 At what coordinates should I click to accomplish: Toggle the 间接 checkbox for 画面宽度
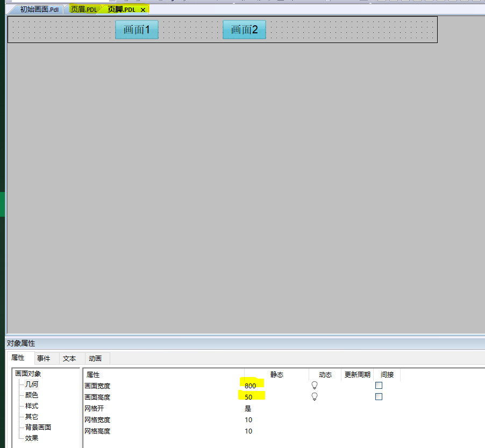(x=379, y=385)
